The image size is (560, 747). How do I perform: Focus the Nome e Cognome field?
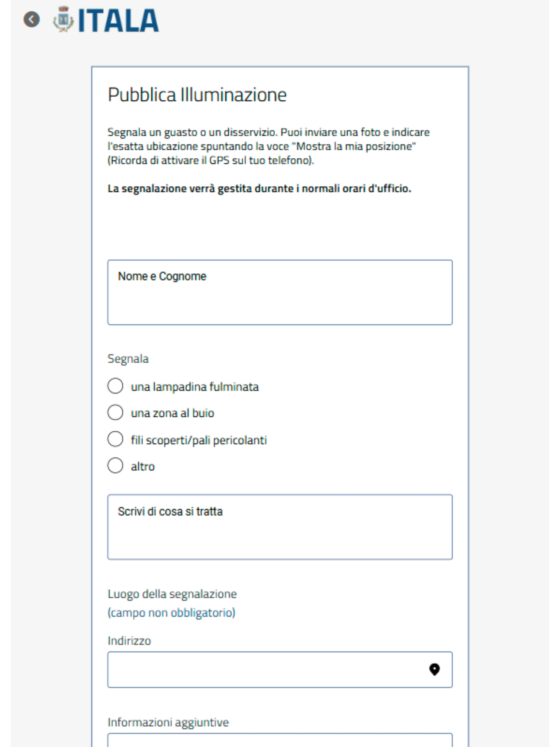pyautogui.click(x=280, y=292)
